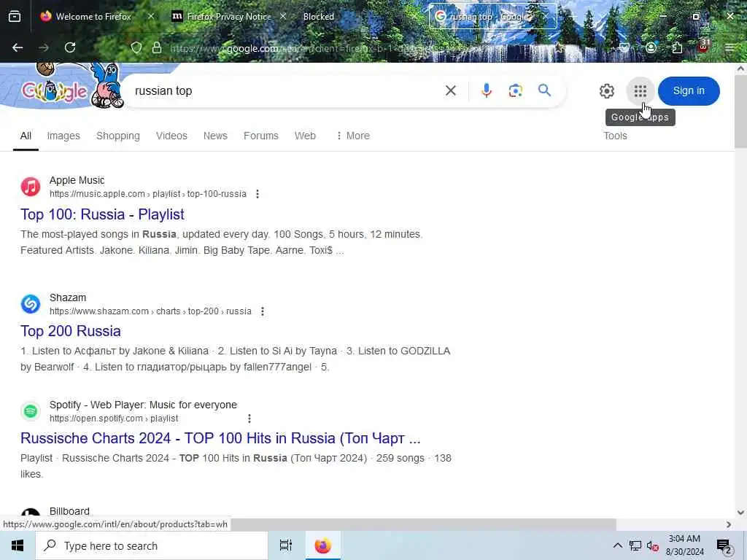Viewport: 747px width, 560px height.
Task: Select the Images results tab
Action: [63, 136]
